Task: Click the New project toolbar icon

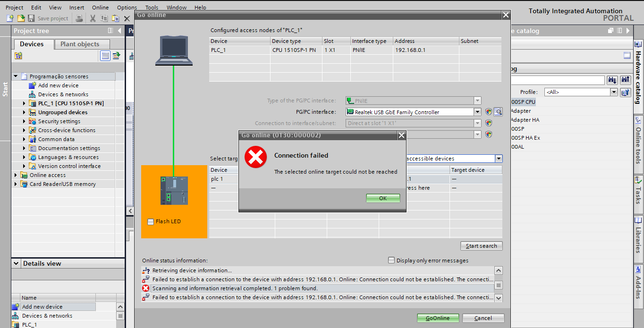Action: pos(10,18)
